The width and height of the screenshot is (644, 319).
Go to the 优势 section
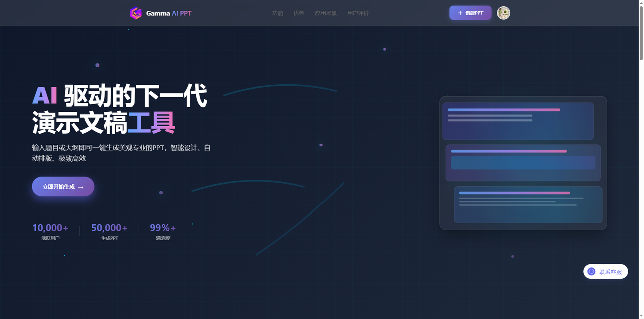[299, 13]
